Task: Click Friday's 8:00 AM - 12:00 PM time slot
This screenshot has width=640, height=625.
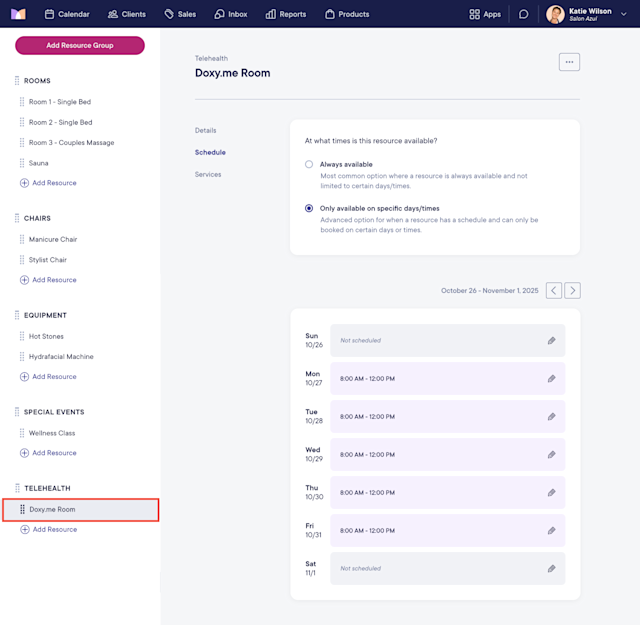Action: (x=447, y=530)
